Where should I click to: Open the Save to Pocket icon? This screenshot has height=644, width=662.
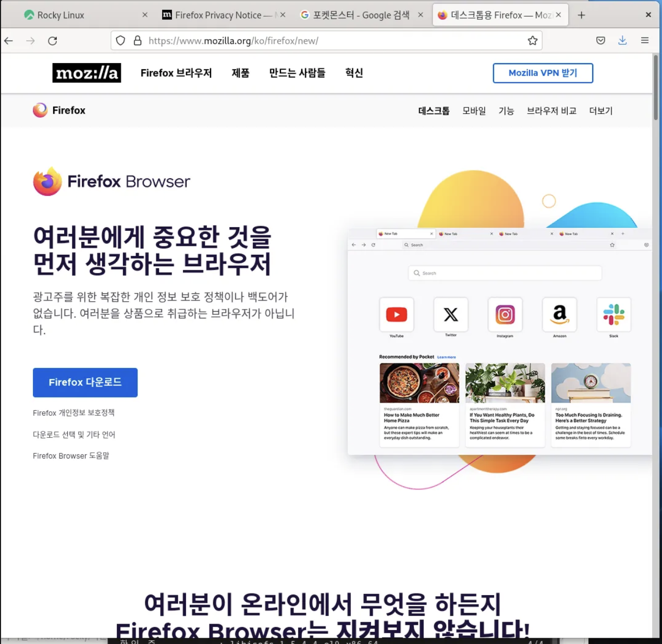click(600, 41)
